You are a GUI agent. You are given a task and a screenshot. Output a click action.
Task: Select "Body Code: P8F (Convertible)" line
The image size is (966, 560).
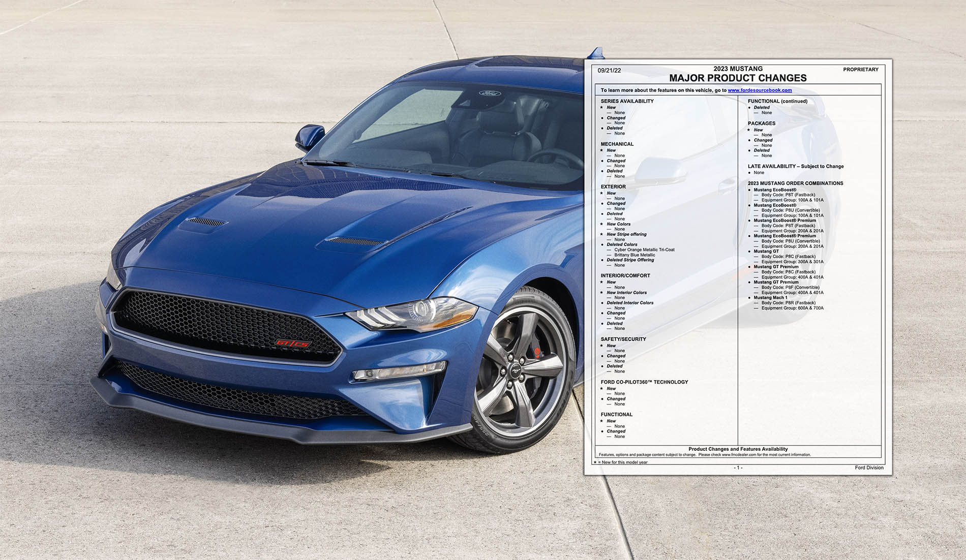pos(791,288)
